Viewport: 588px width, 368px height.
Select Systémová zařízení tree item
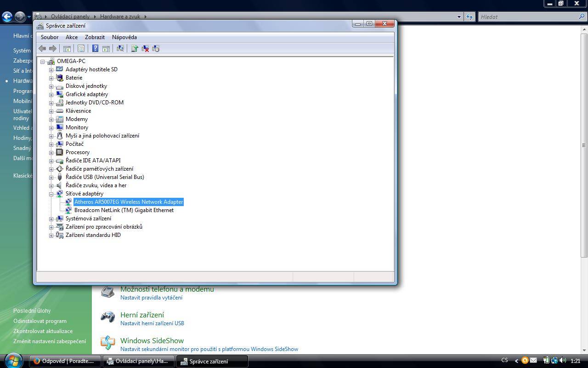coord(88,218)
